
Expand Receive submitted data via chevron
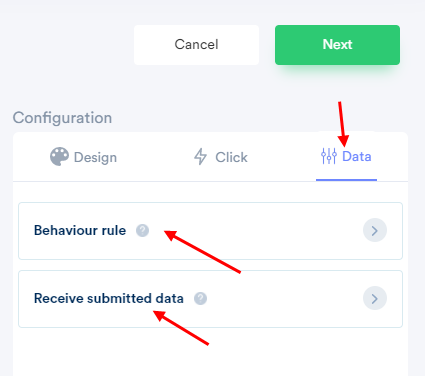click(x=375, y=298)
